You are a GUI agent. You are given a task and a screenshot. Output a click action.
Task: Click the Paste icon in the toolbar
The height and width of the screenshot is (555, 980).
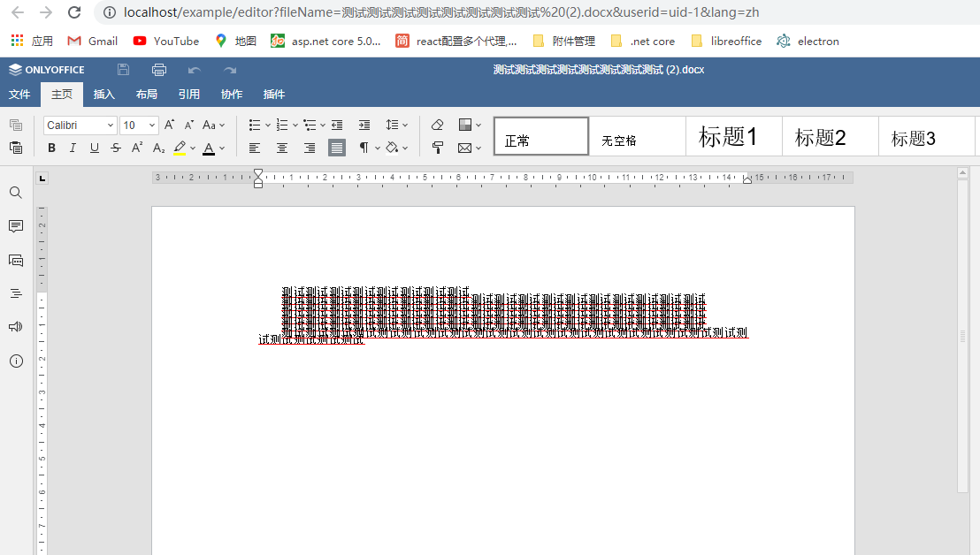coord(16,148)
